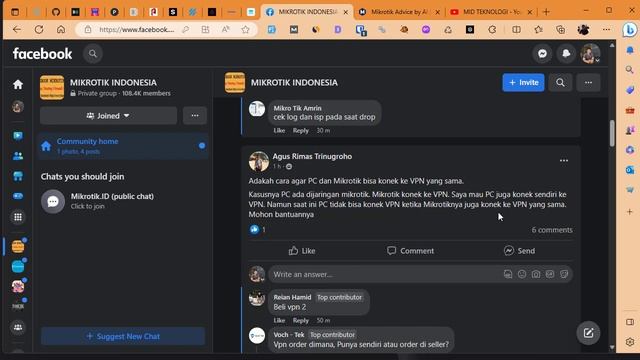This screenshot has height=360, width=640.
Task: Open browser home page
Action: [61, 29]
